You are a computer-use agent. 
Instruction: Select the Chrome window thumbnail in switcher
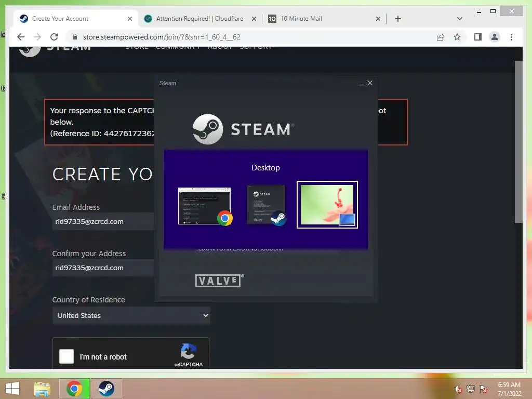point(205,206)
